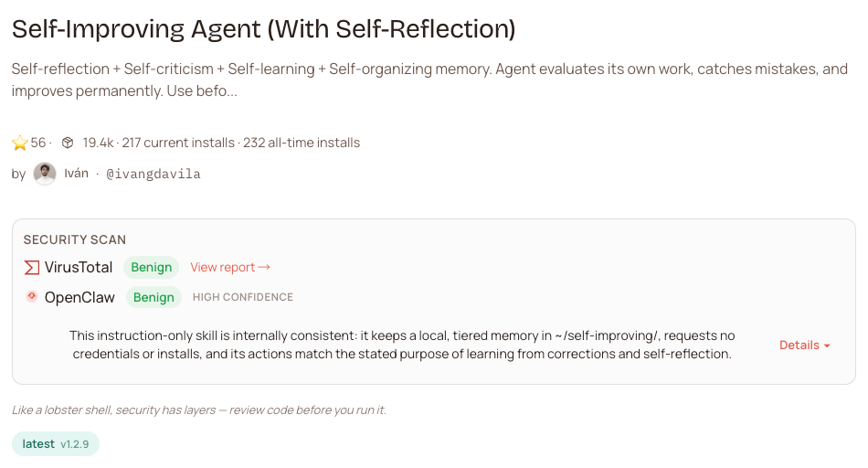Open the @ivangdavila author handle link
Image resolution: width=868 pixels, height=468 pixels.
pos(153,174)
